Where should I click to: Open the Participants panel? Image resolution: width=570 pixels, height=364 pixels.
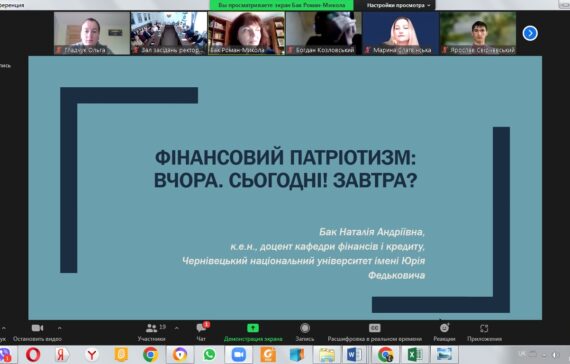(x=152, y=332)
